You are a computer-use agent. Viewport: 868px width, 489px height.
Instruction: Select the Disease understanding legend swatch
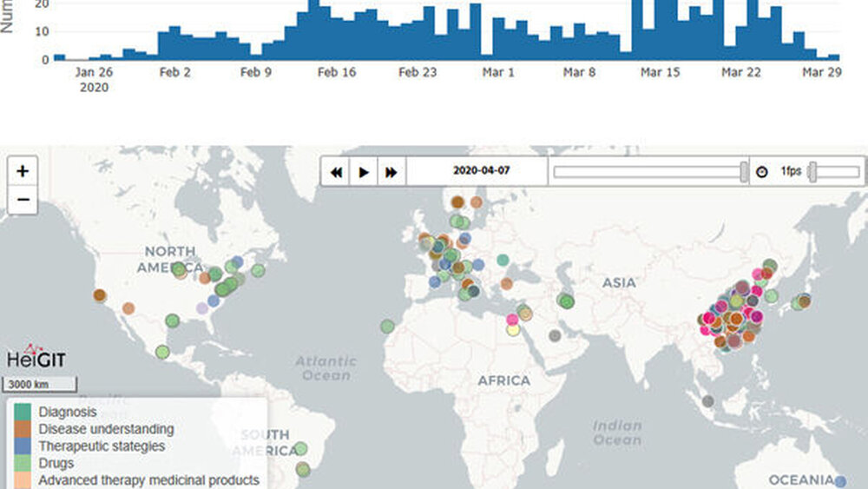(x=23, y=429)
